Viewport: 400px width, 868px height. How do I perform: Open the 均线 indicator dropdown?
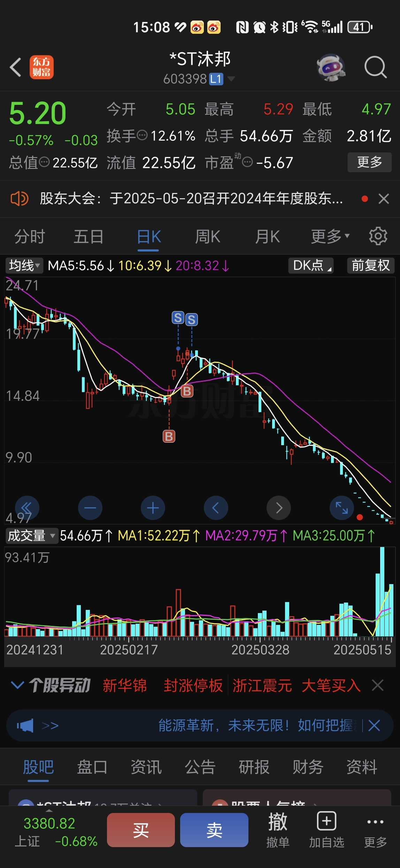(24, 265)
